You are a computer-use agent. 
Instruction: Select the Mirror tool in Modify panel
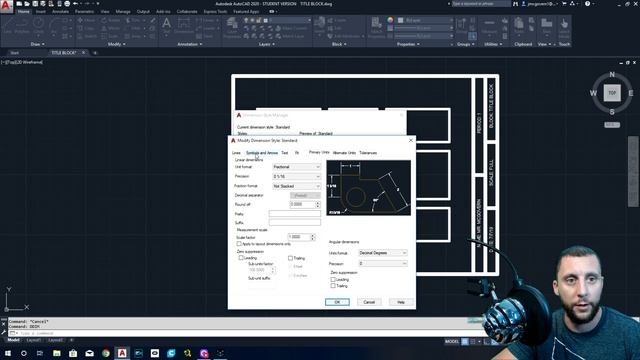(x=111, y=28)
